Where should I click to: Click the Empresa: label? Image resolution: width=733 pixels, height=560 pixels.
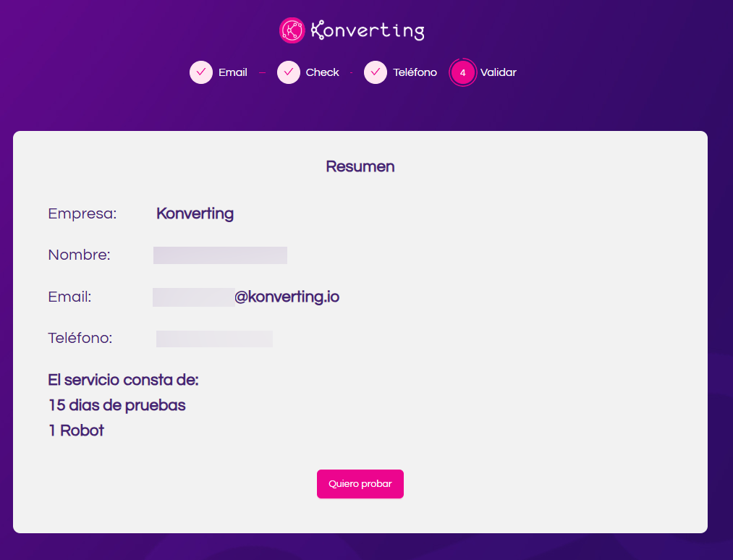coord(82,213)
